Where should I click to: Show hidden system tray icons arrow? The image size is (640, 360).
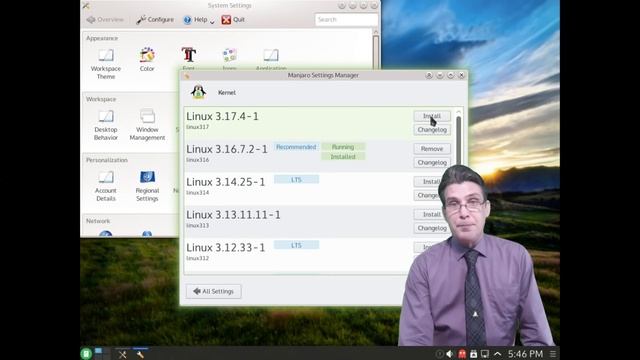[497, 354]
